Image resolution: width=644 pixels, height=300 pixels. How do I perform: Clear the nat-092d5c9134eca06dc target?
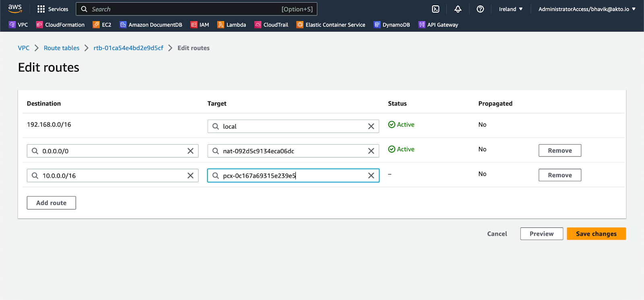tap(371, 151)
